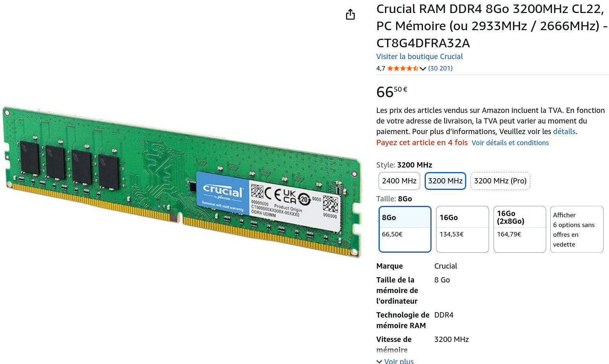Click the Crucial RAM product image
The image size is (609, 364).
[182, 183]
